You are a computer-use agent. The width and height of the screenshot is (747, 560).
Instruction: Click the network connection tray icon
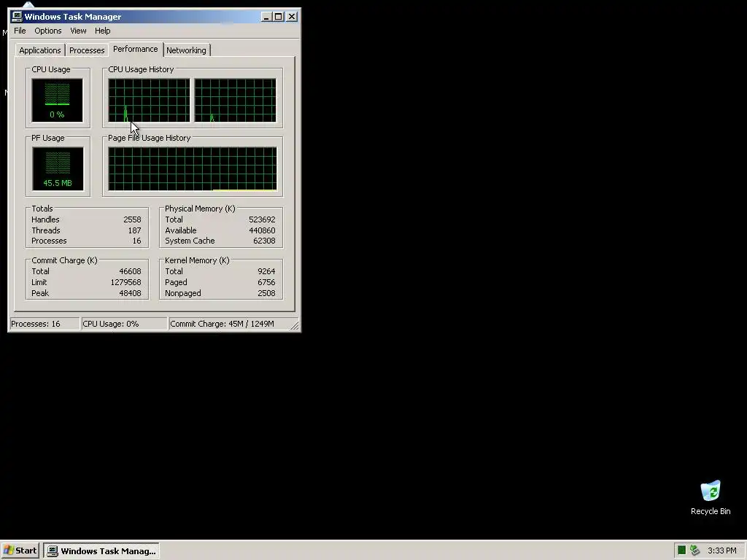tap(694, 551)
